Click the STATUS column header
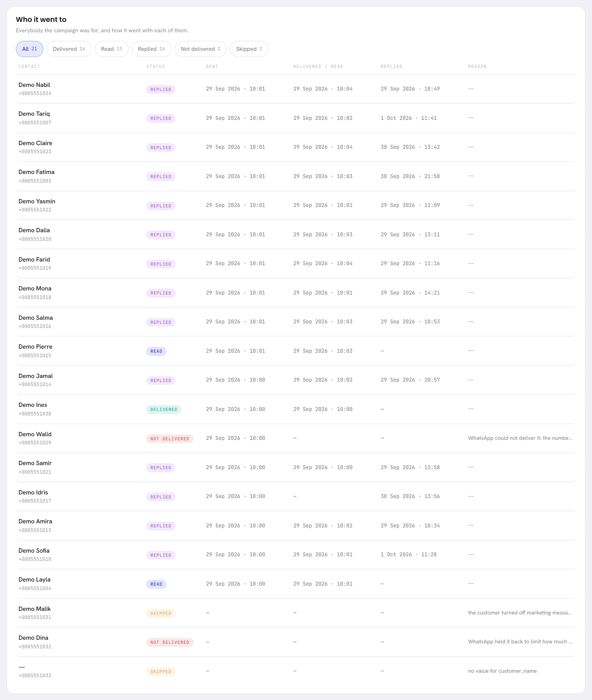Image resolution: width=592 pixels, height=700 pixels. [156, 67]
